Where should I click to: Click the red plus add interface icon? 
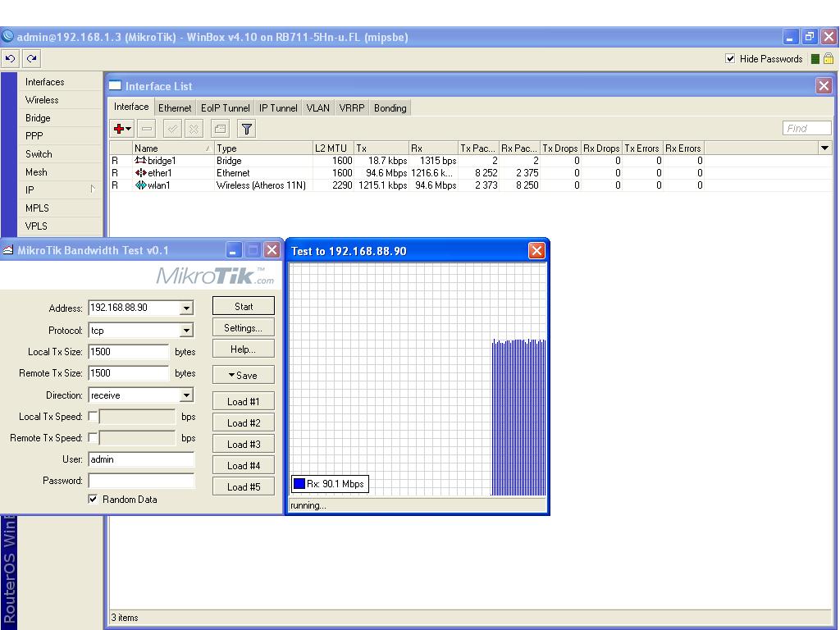pos(120,129)
